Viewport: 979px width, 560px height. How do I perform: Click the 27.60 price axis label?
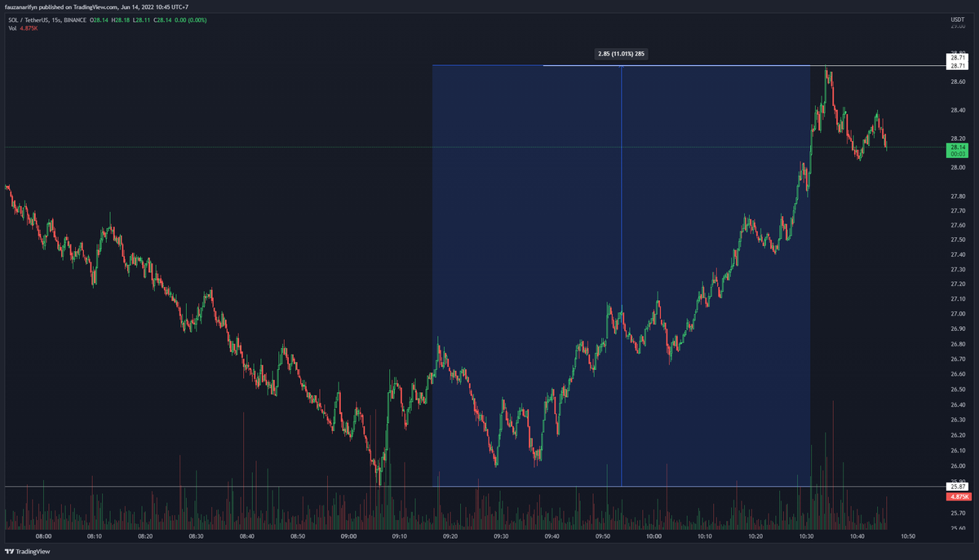[958, 226]
